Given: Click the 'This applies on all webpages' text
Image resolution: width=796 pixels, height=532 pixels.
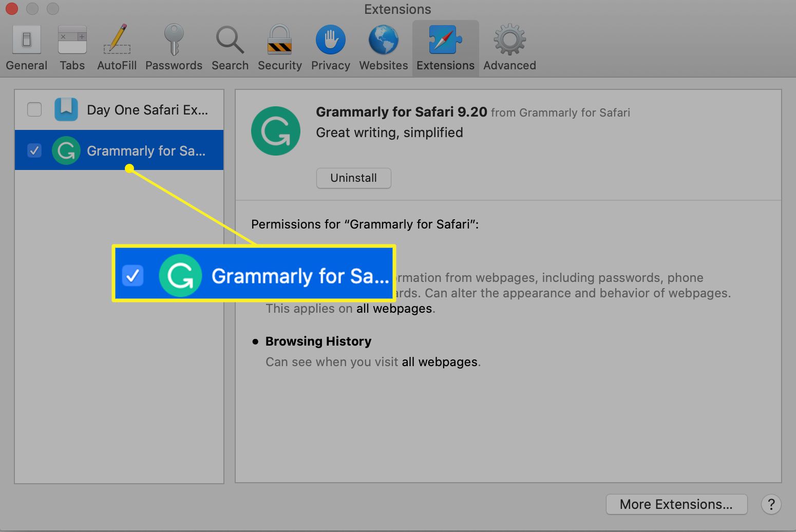Looking at the screenshot, I should [x=350, y=309].
